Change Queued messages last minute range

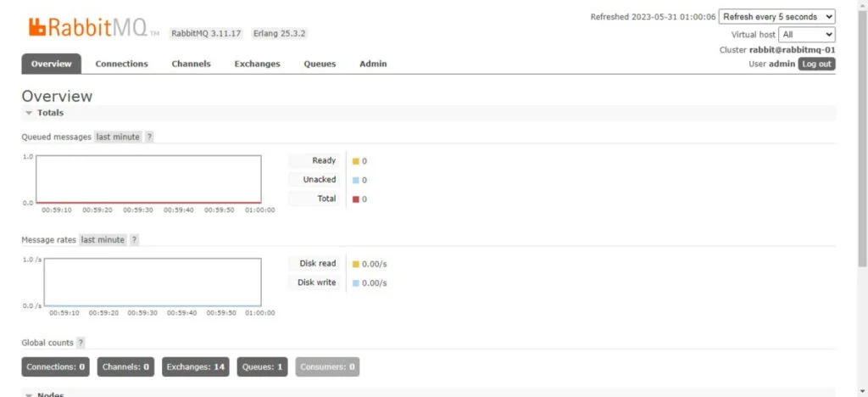point(118,137)
